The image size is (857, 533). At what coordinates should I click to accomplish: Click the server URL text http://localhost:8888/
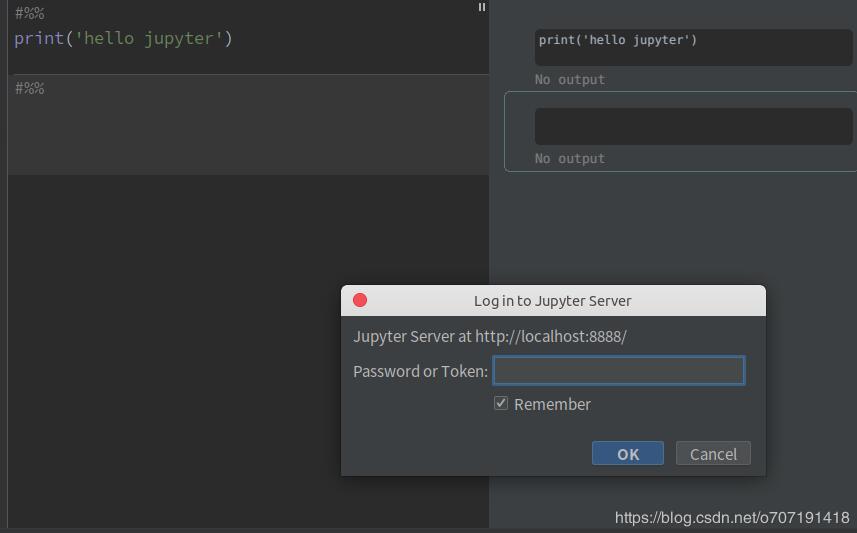(551, 336)
